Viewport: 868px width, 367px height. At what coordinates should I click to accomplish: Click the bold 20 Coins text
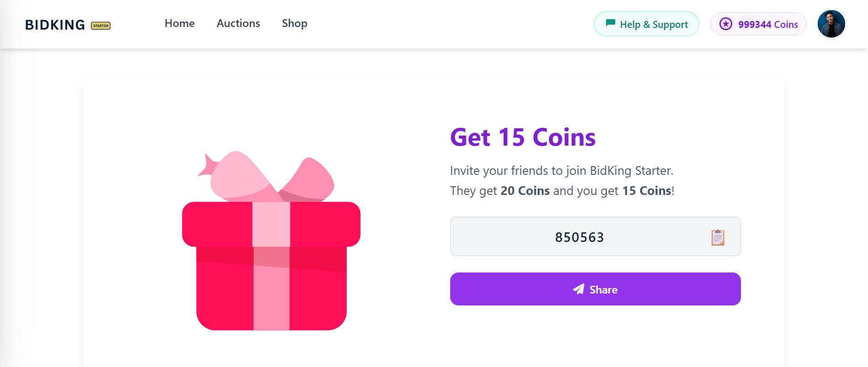coord(525,191)
